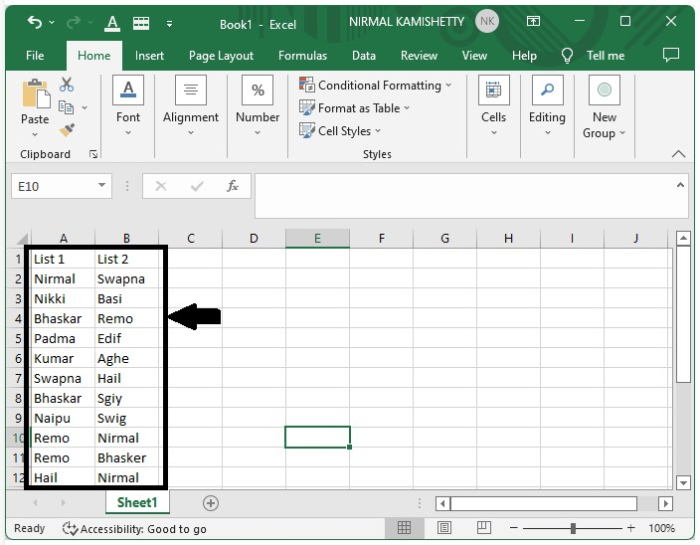
Task: Switch to Page Break Preview icon
Action: pyautogui.click(x=483, y=528)
